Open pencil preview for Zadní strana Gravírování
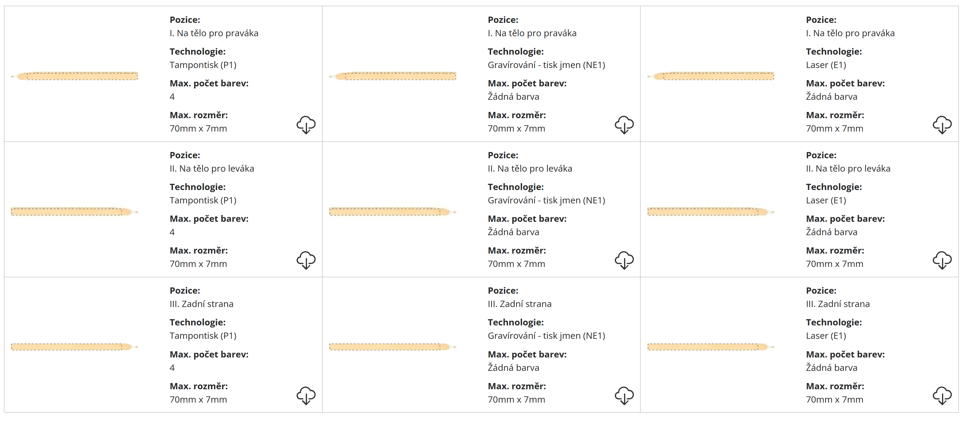The width and height of the screenshot is (980, 424). click(x=393, y=347)
